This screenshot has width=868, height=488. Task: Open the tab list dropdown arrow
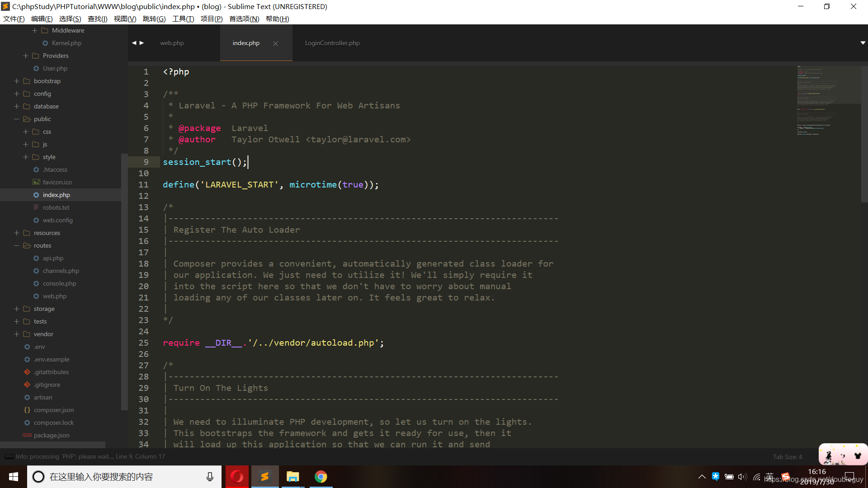point(863,43)
